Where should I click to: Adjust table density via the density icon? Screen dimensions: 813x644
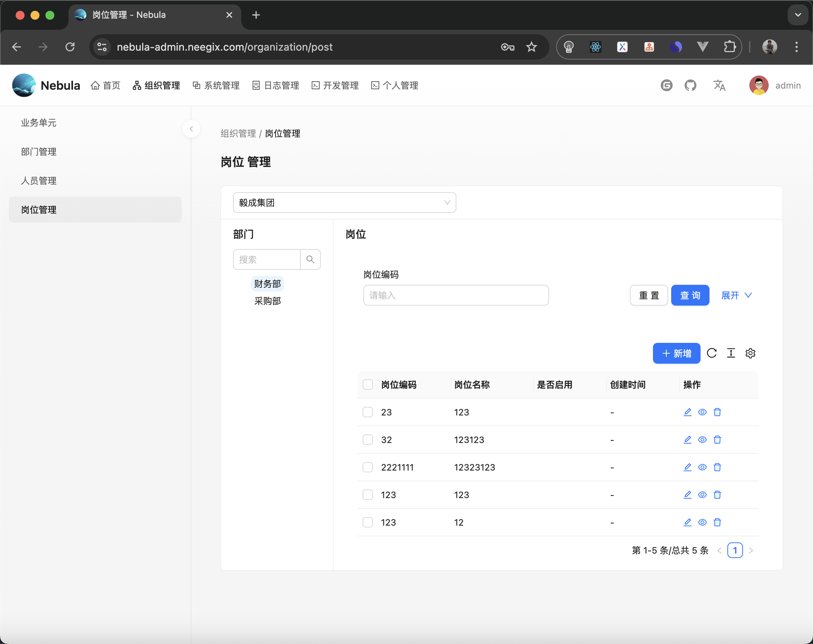731,353
